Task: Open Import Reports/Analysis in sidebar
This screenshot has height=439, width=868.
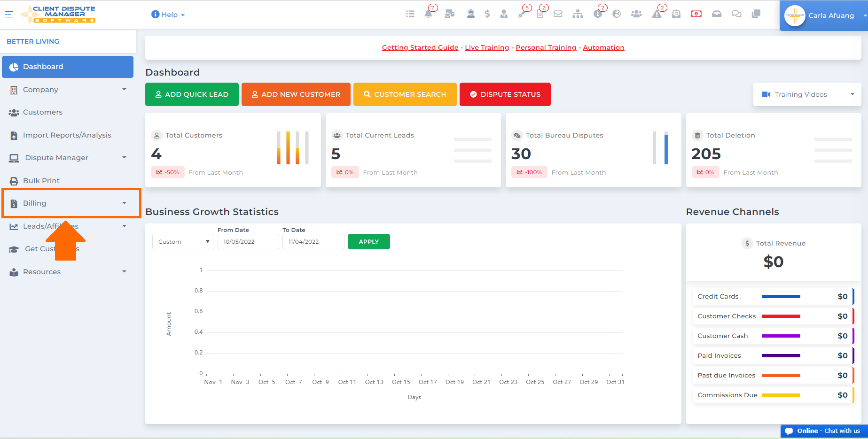Action: 68,135
